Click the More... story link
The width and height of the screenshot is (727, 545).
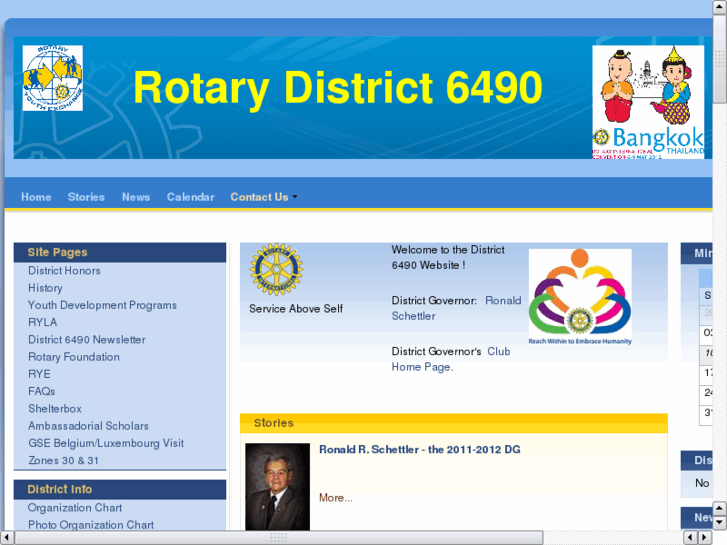[336, 498]
